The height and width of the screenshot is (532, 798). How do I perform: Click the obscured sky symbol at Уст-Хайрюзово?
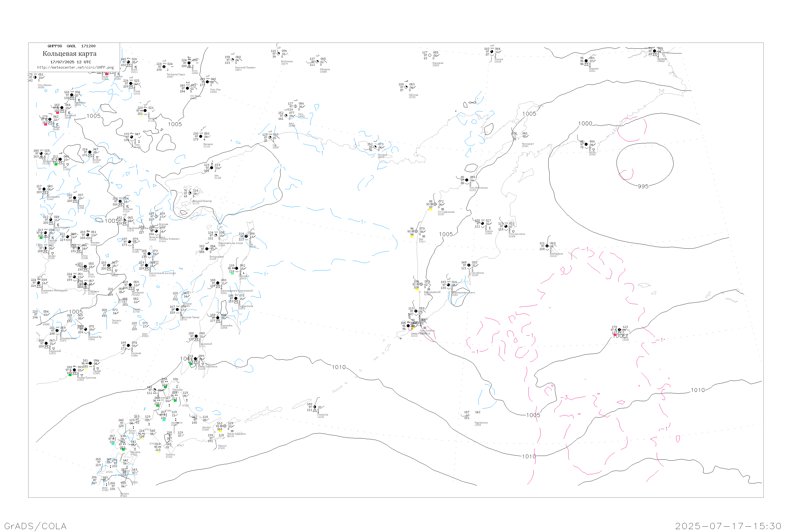click(435, 204)
